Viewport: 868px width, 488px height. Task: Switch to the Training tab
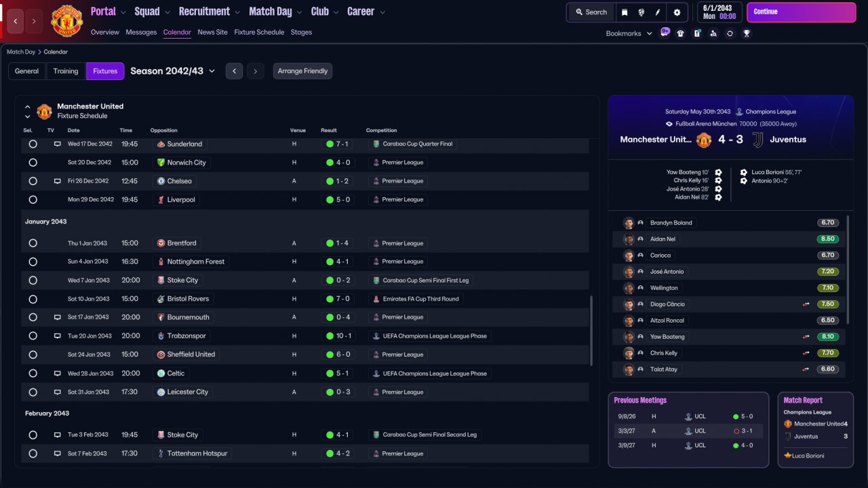(66, 71)
